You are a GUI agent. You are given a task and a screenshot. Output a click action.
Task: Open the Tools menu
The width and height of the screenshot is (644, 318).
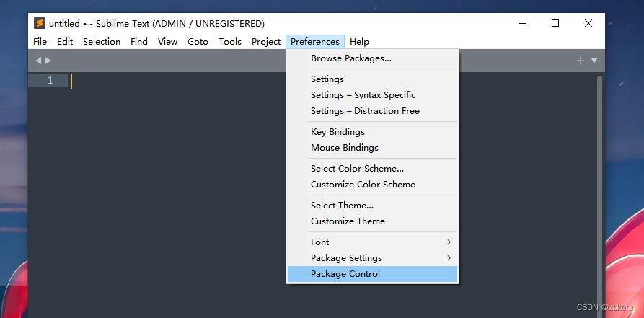230,42
